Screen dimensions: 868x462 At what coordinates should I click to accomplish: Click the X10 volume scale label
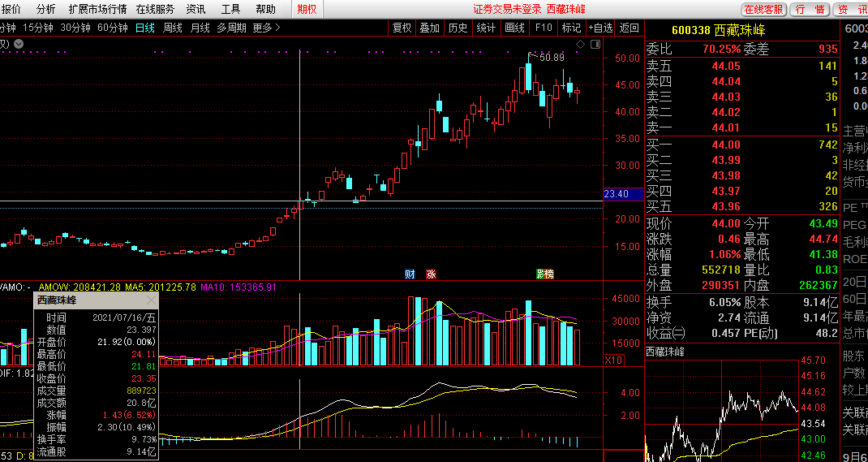point(613,360)
